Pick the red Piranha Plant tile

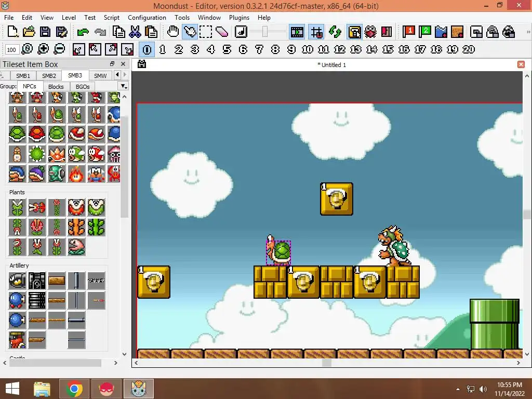click(37, 227)
